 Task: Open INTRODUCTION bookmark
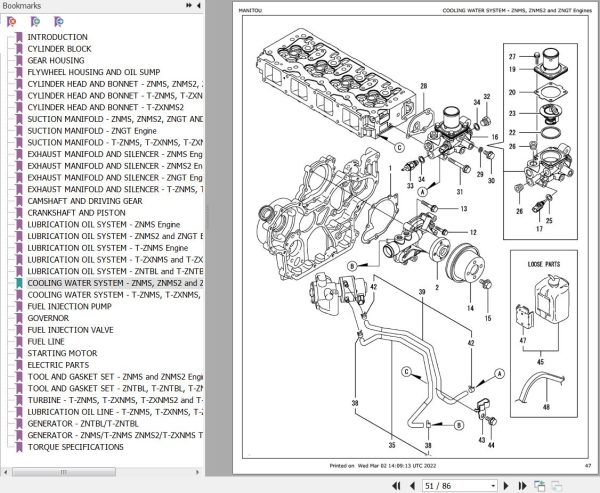click(x=57, y=37)
